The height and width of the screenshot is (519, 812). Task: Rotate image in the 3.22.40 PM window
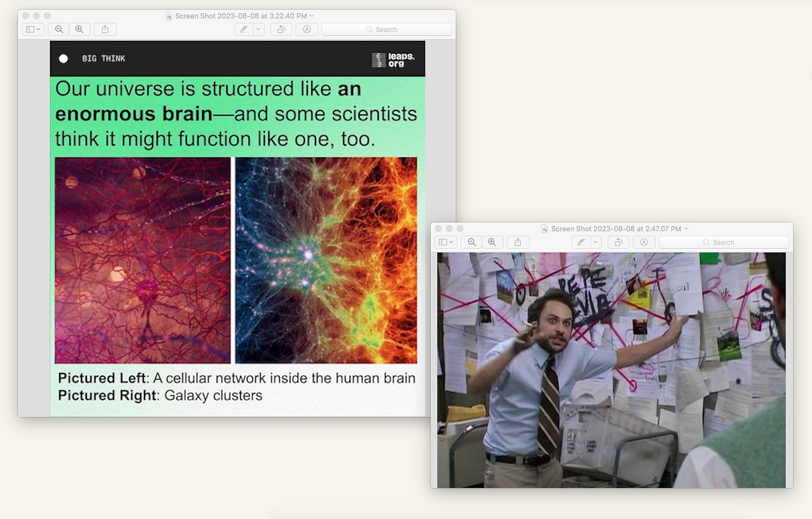point(281,30)
